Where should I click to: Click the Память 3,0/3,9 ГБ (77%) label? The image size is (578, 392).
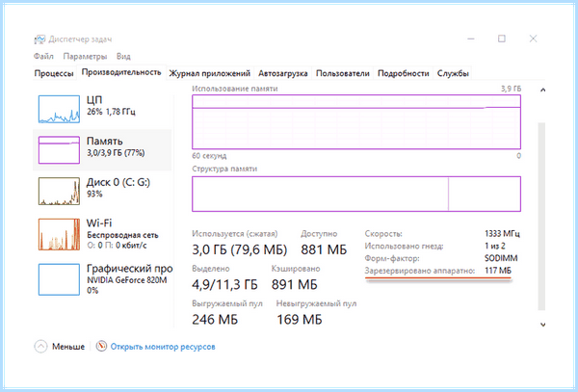click(x=116, y=146)
